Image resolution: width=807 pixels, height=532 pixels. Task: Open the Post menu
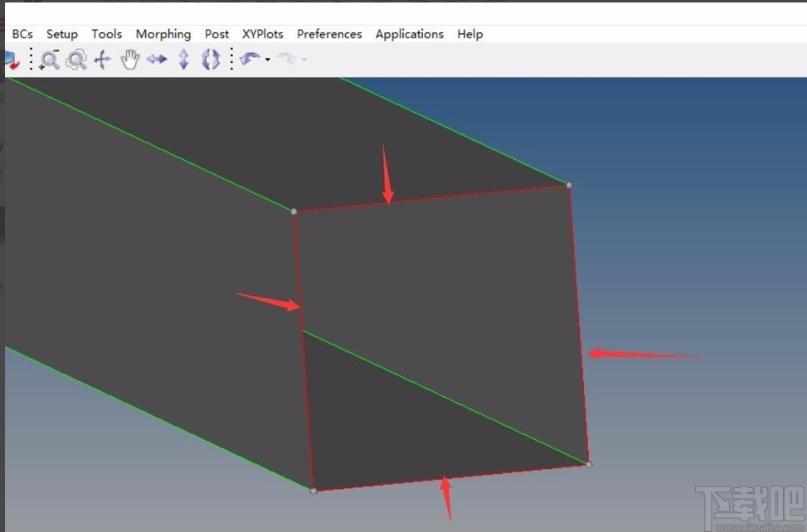[216, 34]
